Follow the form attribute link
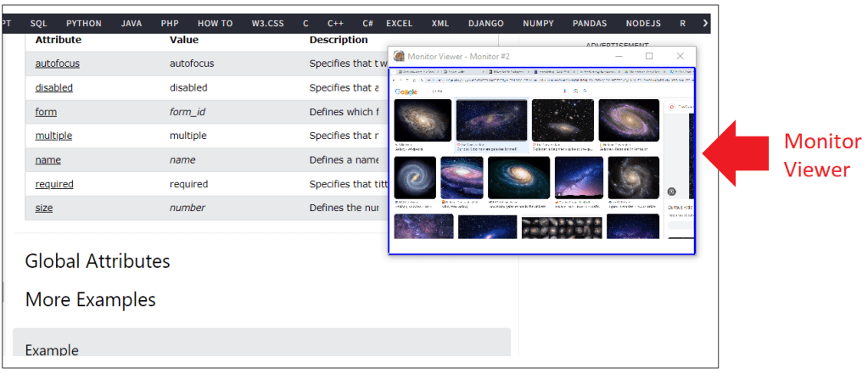This screenshot has height=373, width=868. tap(46, 112)
